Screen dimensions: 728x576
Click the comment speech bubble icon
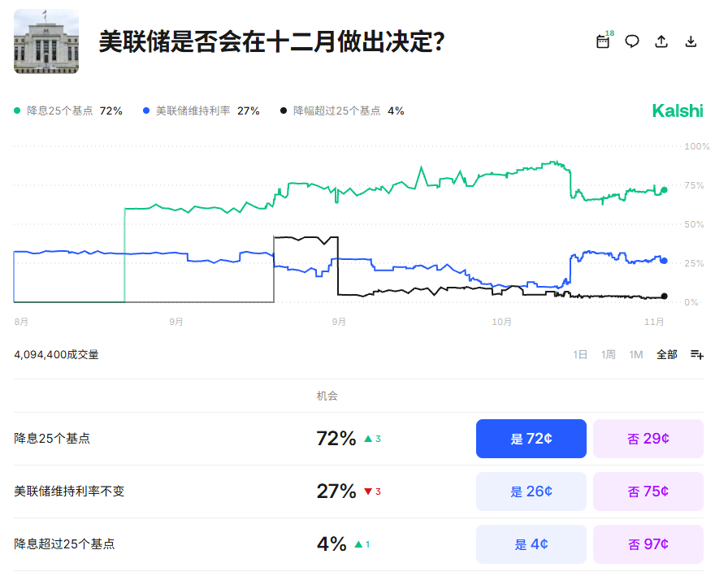[632, 41]
